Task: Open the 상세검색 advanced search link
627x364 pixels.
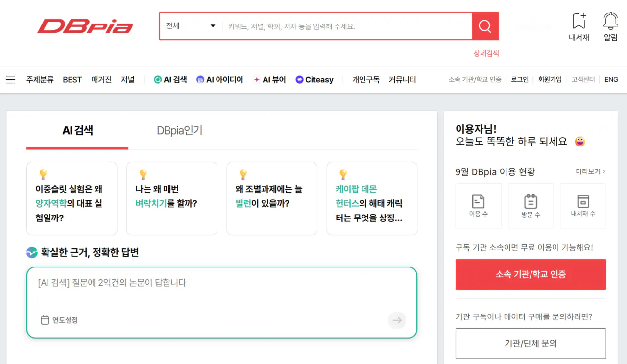Action: point(486,54)
